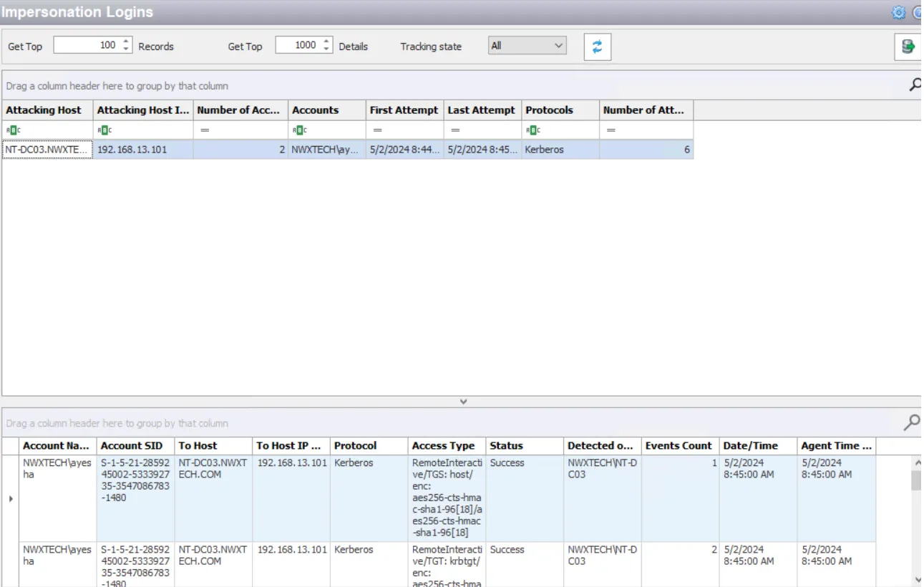Sort by the Access Type column header

pos(444,445)
